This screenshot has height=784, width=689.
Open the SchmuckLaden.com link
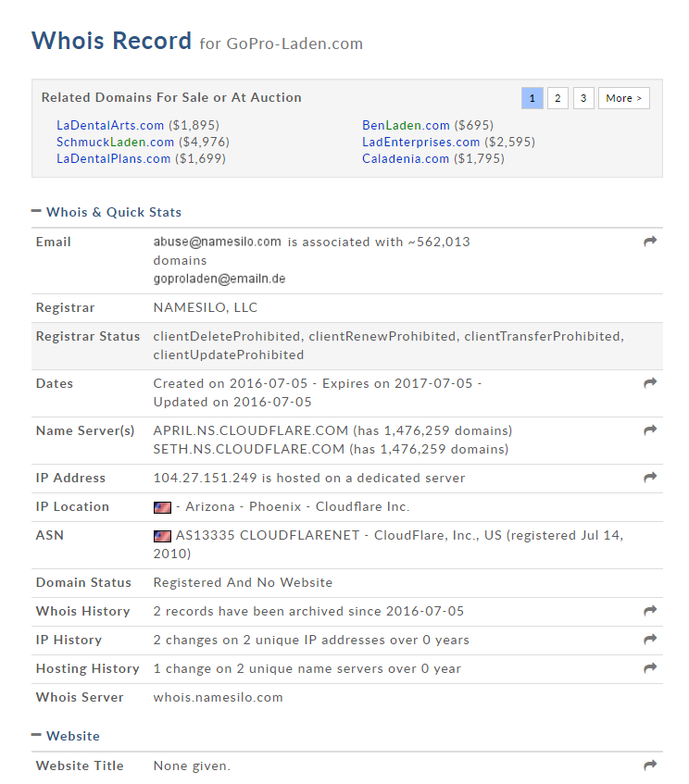(x=115, y=142)
